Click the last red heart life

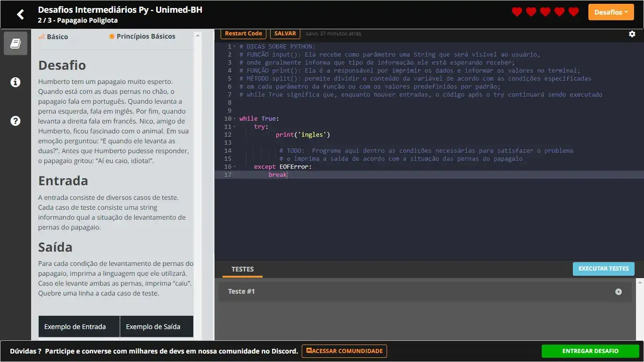(x=574, y=12)
